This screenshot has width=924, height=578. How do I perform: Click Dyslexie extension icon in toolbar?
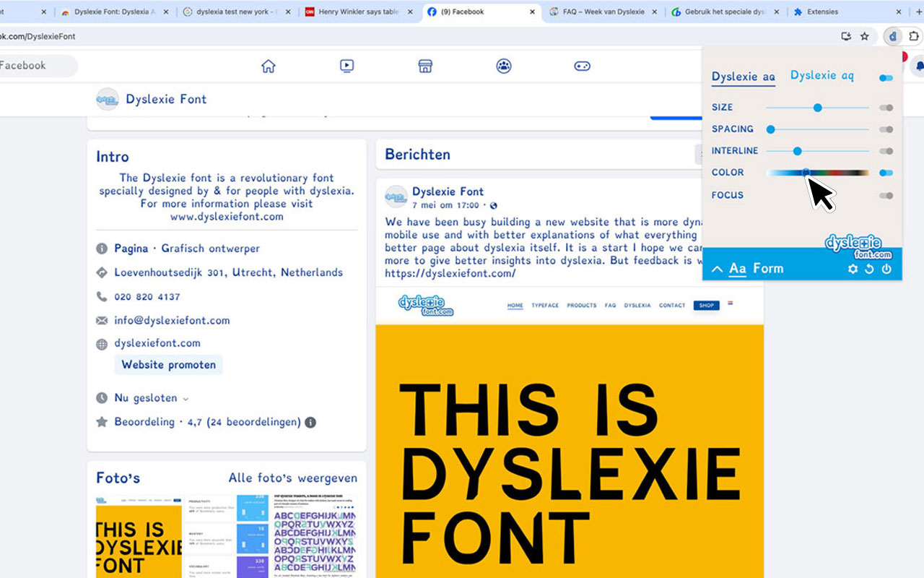(893, 36)
